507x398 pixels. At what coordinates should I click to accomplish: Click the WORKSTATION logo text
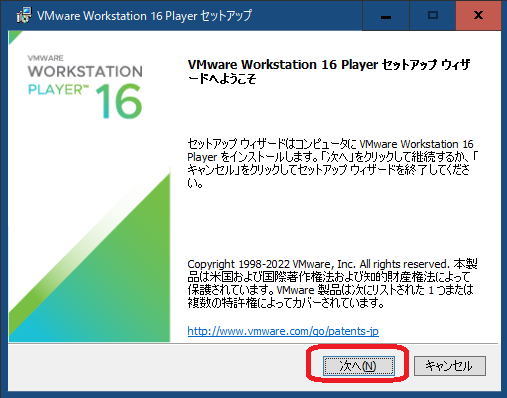pyautogui.click(x=85, y=71)
